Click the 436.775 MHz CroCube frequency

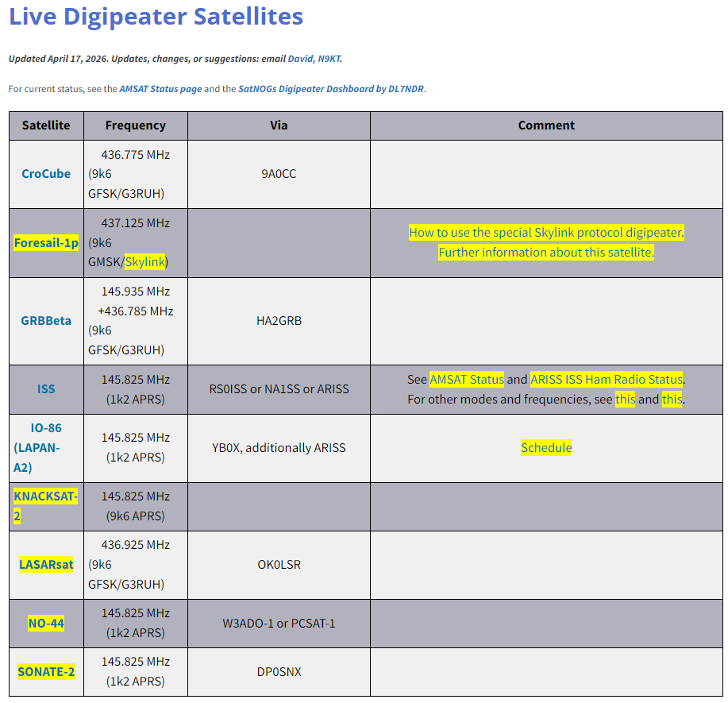click(x=136, y=154)
